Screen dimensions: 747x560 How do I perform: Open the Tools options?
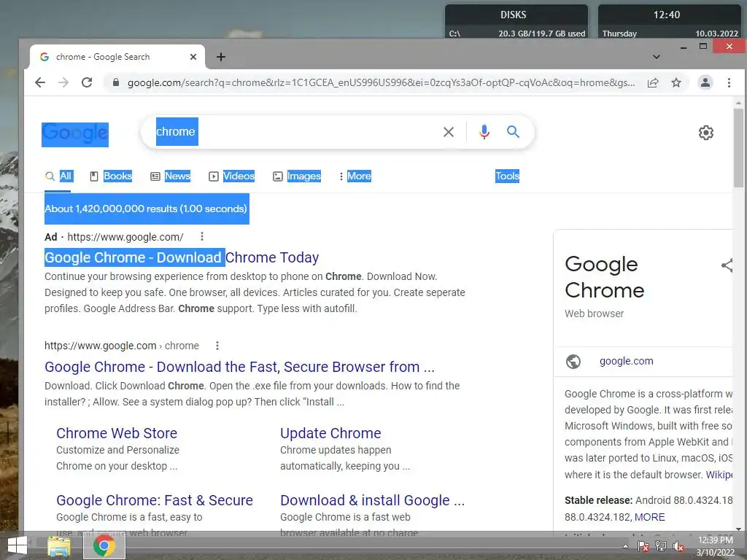[508, 176]
